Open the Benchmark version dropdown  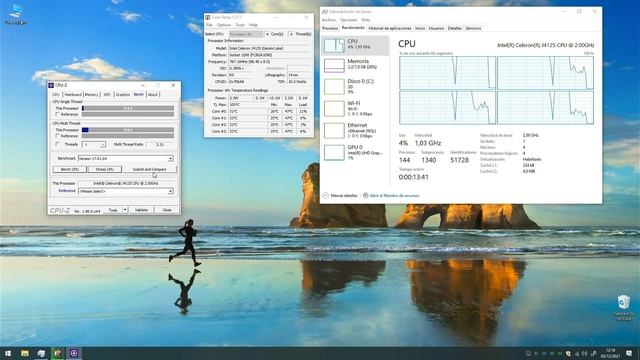point(126,158)
